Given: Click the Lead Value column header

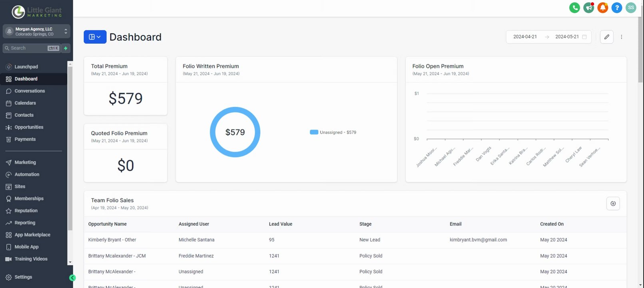Looking at the screenshot, I should 281,224.
